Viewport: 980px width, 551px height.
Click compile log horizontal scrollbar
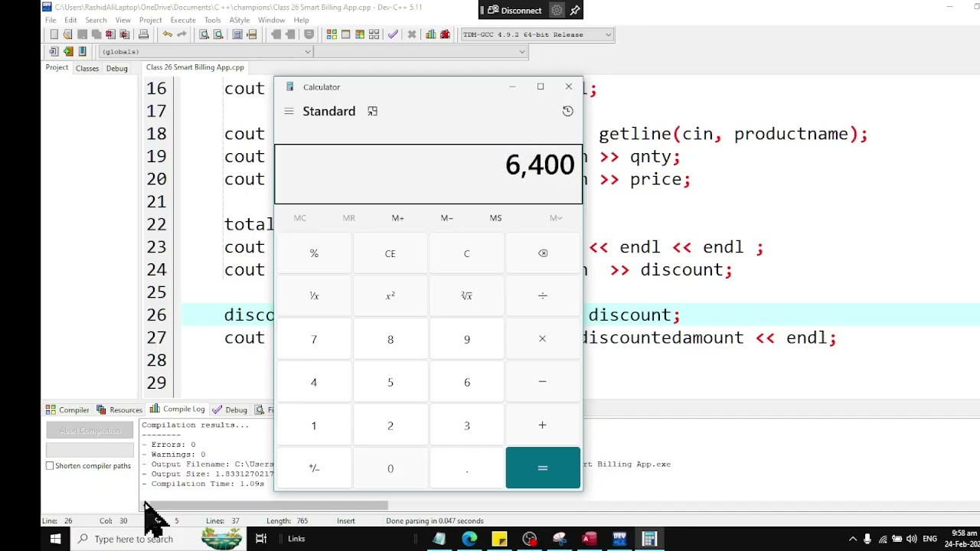267,505
